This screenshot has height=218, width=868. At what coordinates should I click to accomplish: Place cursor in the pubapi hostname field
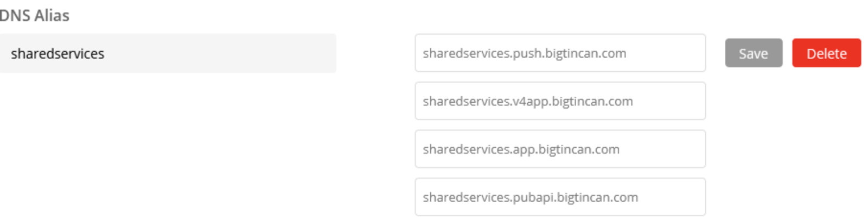pyautogui.click(x=560, y=197)
